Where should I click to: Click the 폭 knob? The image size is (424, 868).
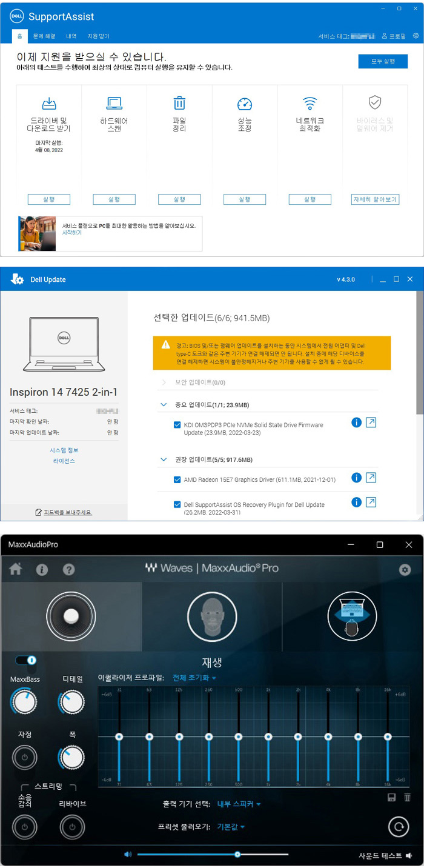(71, 757)
